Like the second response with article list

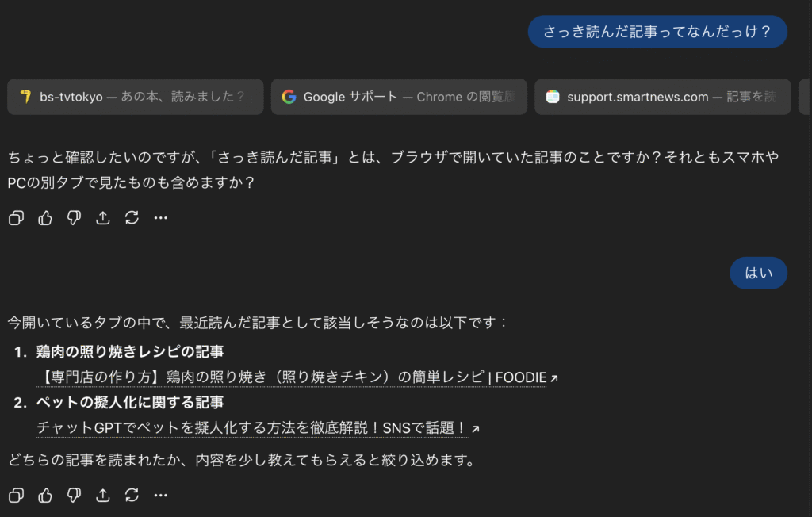click(45, 496)
